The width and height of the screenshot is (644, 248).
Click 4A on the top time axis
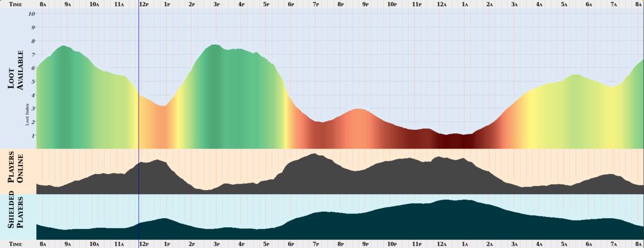[x=539, y=4]
